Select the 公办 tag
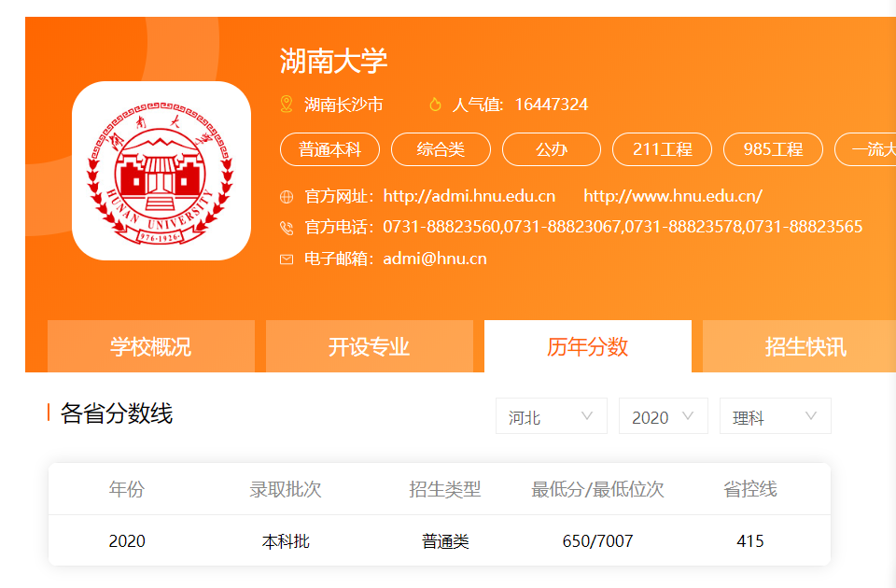The image size is (896, 588). click(552, 149)
